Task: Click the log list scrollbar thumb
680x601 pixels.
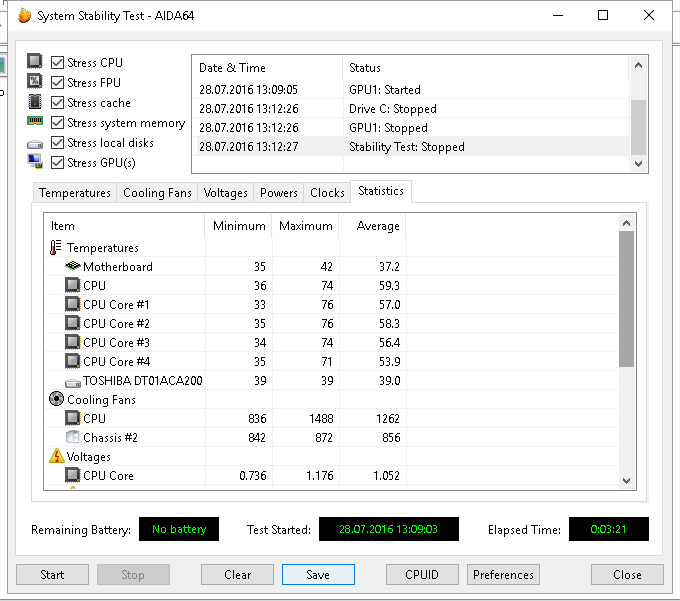Action: (x=638, y=127)
